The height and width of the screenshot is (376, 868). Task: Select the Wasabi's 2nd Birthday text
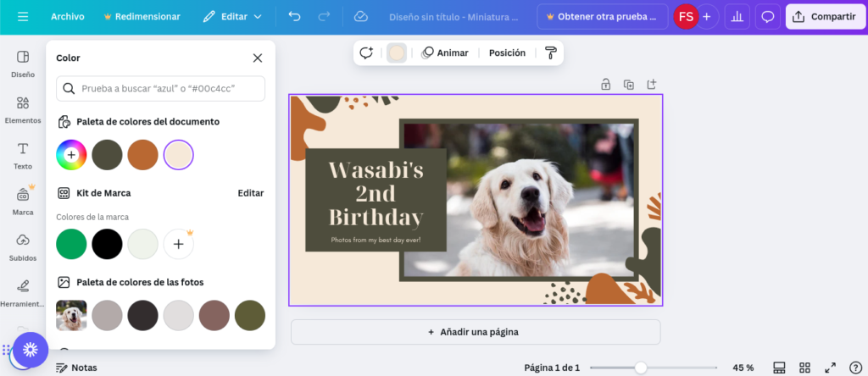376,194
